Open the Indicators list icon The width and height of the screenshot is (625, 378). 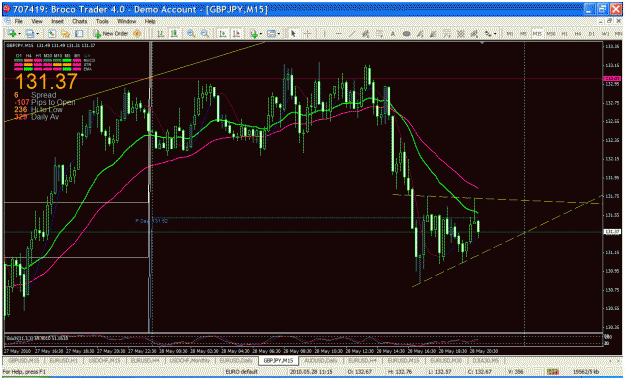[x=254, y=34]
